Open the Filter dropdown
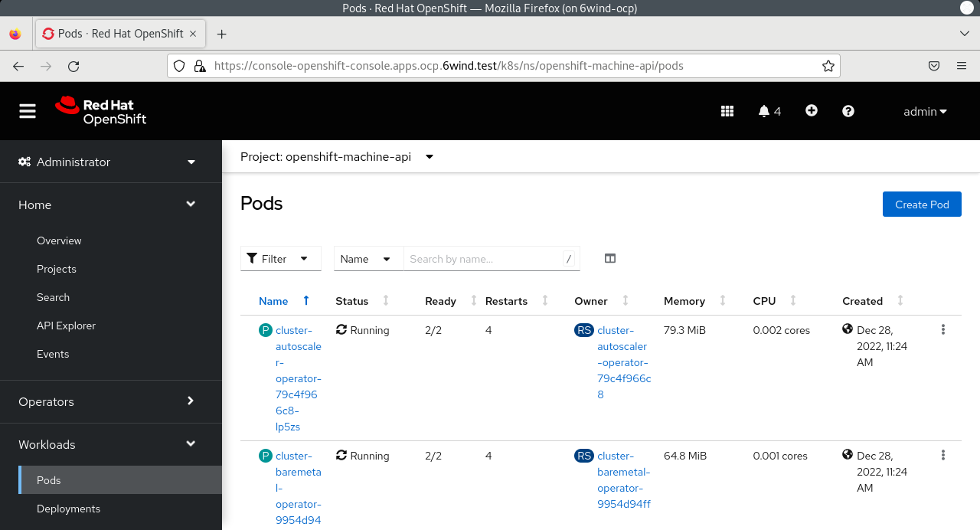This screenshot has height=530, width=980. pos(281,259)
